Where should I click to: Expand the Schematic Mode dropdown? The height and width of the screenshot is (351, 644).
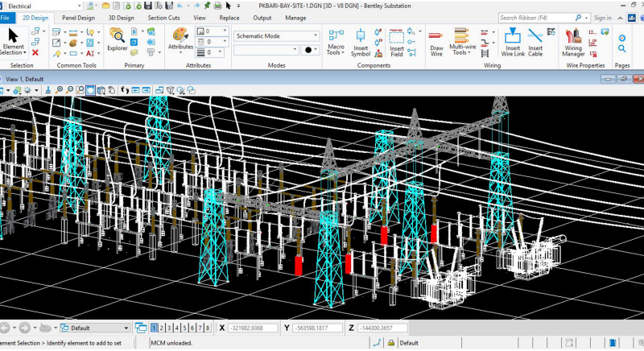(316, 35)
